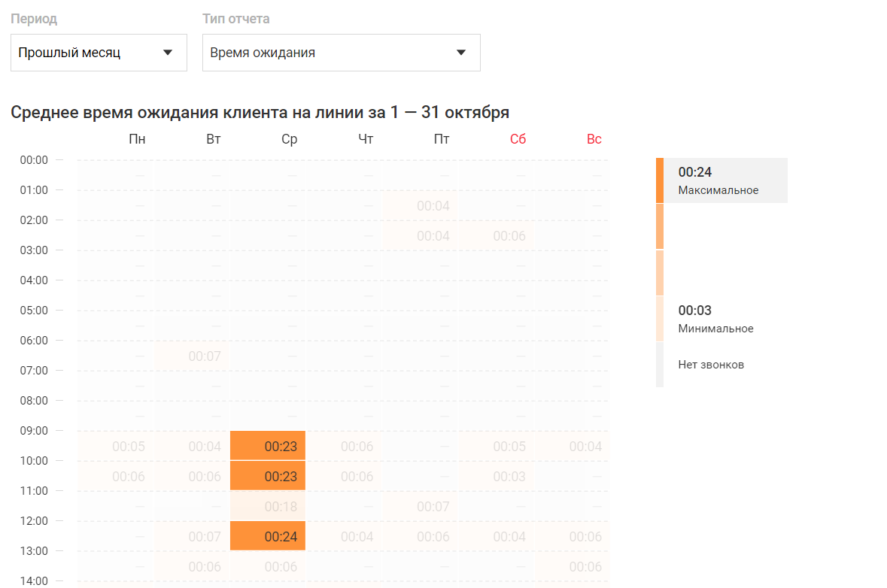Select Friday's 01:00 cell showing 00:04
Image resolution: width=887 pixels, height=588 pixels.
[421, 205]
